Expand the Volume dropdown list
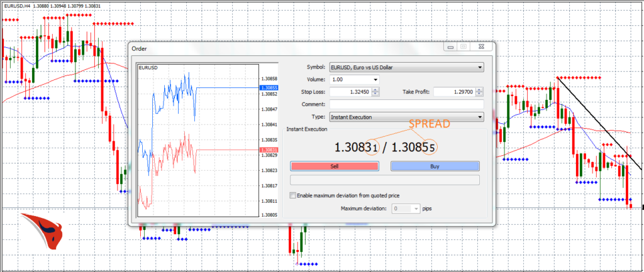644x272 pixels. click(375, 79)
